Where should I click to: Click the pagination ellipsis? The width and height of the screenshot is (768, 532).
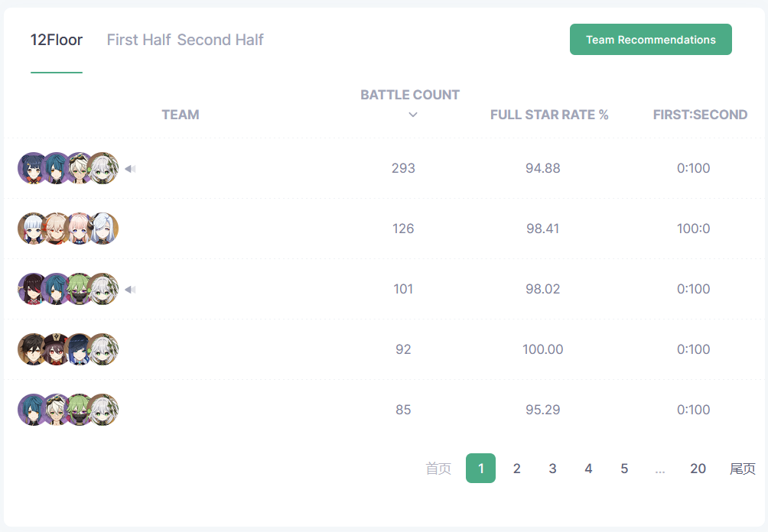tap(660, 469)
